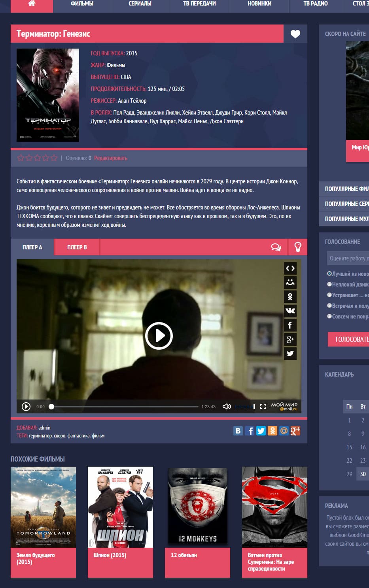The image size is (369, 588).
Task: Submit vote with ГОЛОСОВАТЬ button
Action: (x=349, y=339)
